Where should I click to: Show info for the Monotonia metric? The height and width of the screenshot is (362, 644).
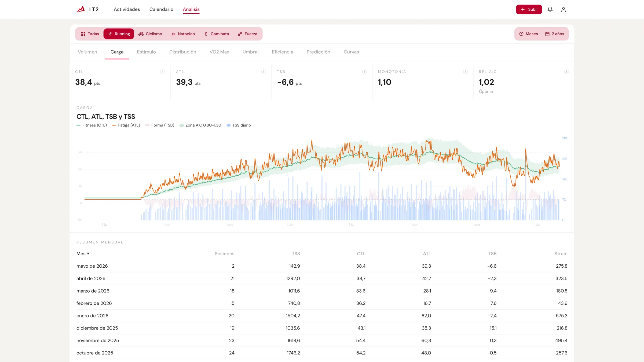(466, 72)
